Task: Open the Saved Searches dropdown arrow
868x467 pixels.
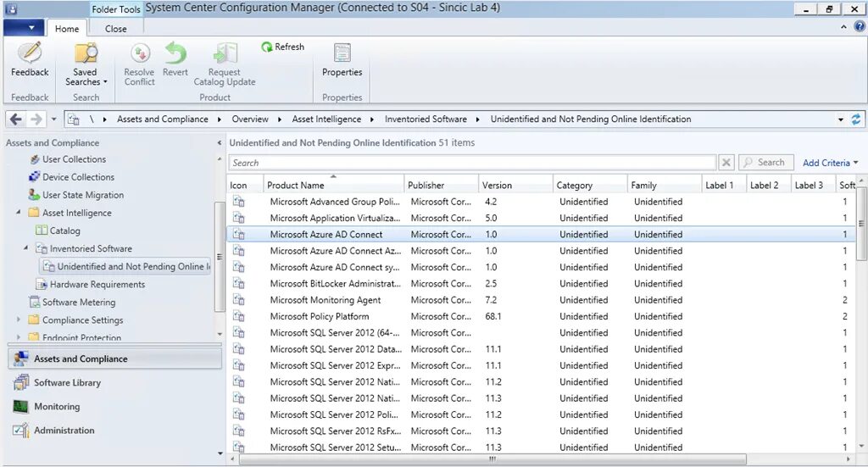Action: [x=105, y=82]
